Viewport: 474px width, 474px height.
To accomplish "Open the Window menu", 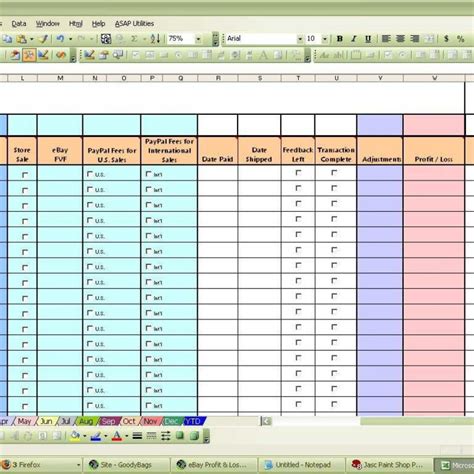I will (48, 24).
